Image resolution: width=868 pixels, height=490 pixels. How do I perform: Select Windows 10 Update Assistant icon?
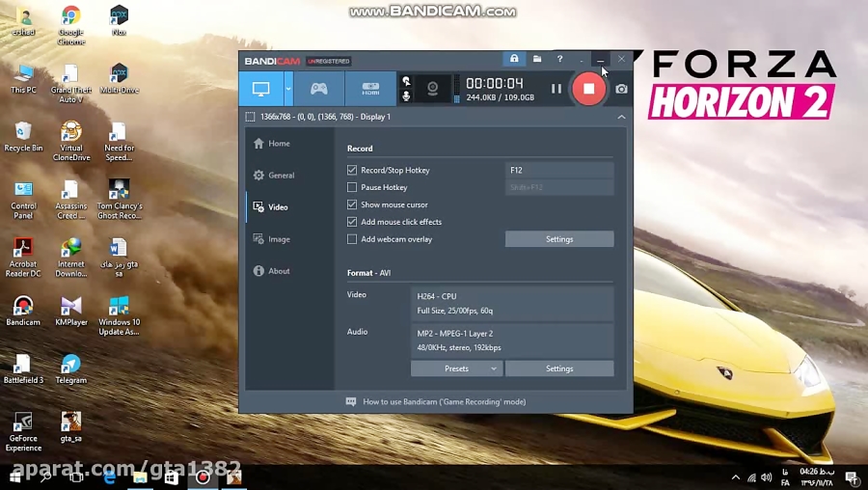click(x=119, y=315)
